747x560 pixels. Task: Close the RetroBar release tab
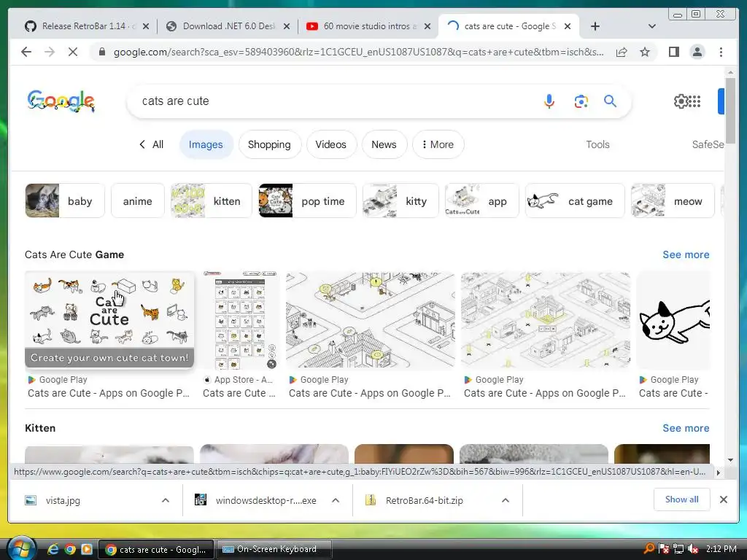tap(146, 27)
